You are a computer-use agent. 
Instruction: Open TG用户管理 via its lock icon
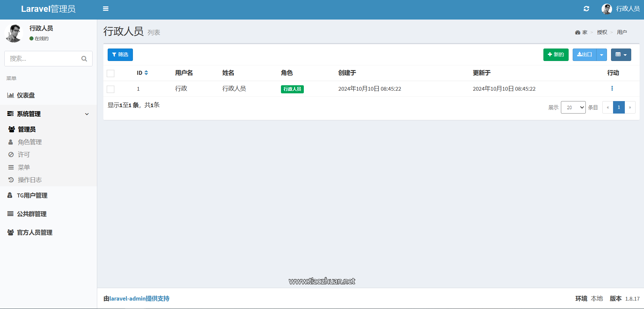point(10,195)
